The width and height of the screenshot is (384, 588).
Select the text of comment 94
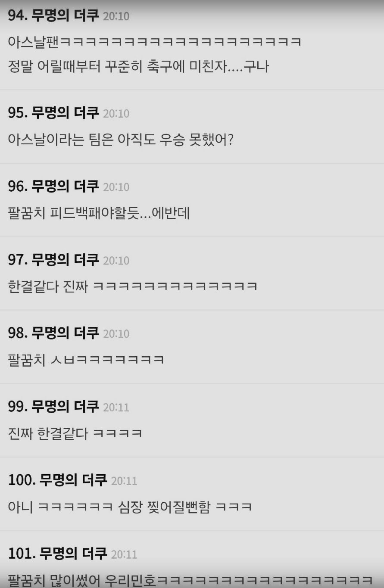point(155,54)
